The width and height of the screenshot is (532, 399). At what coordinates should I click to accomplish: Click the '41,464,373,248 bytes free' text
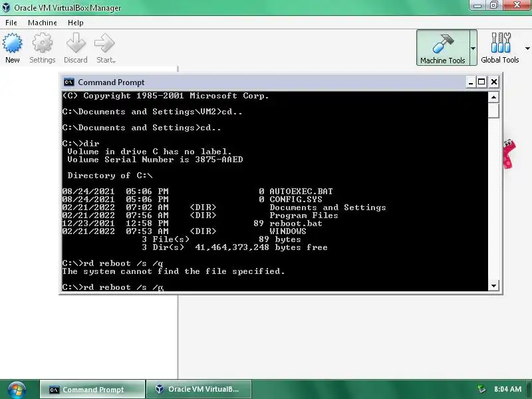point(261,247)
